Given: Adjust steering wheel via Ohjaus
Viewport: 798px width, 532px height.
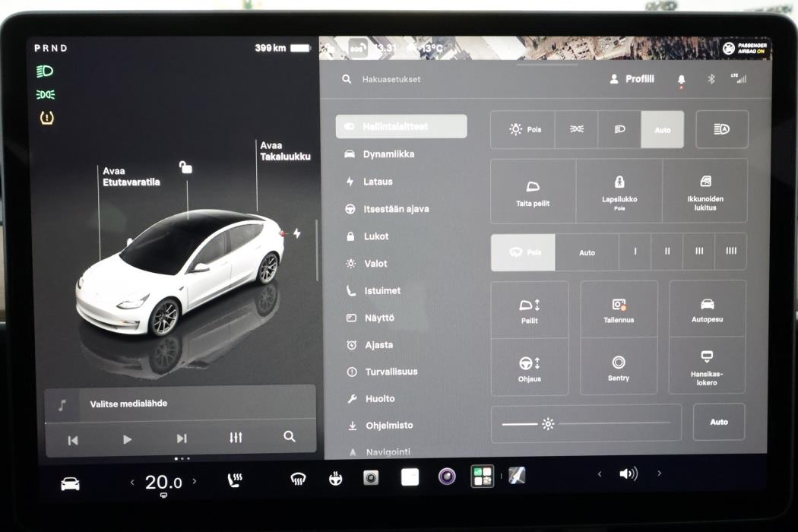Looking at the screenshot, I should [529, 368].
